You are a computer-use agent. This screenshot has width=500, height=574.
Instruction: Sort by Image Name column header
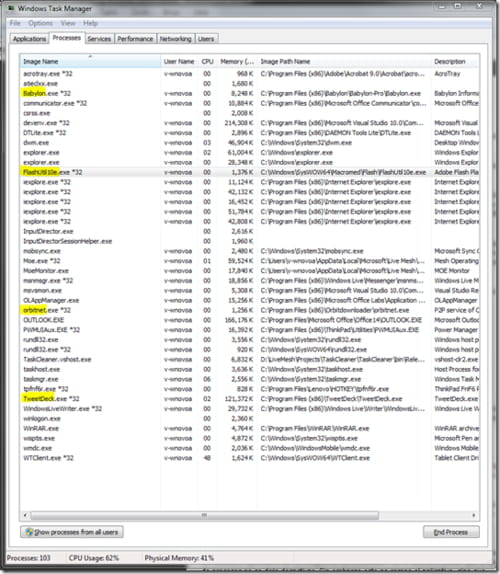click(x=90, y=61)
